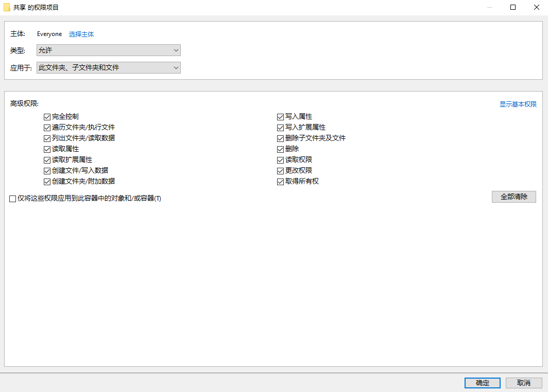This screenshot has width=548, height=392.
Task: Click the 全部清除 button
Action: point(514,197)
